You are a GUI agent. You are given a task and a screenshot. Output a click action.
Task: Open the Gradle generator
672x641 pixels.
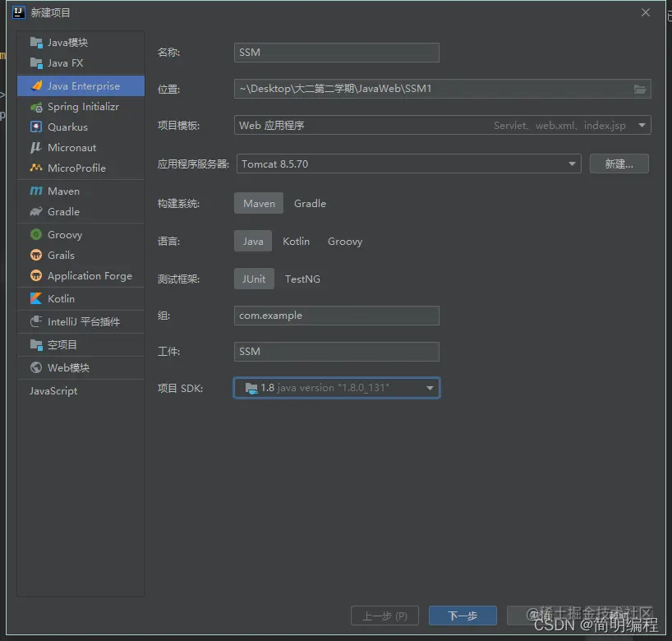64,211
